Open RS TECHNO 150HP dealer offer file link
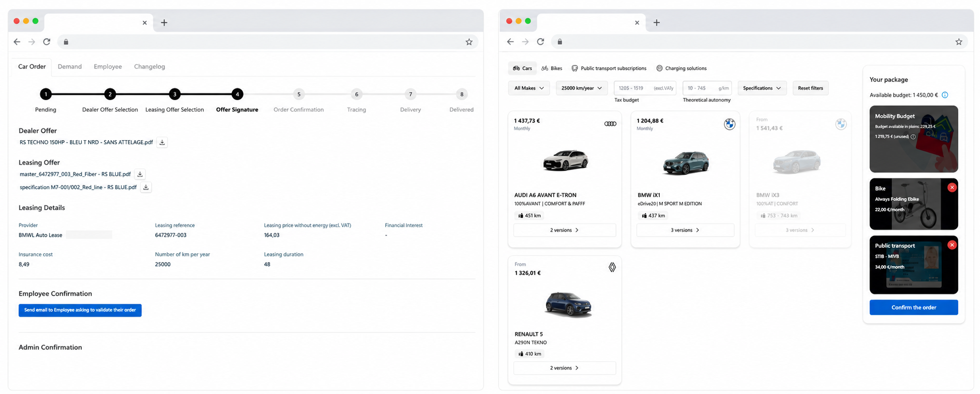Image resolution: width=980 pixels, height=394 pixels. click(x=86, y=142)
